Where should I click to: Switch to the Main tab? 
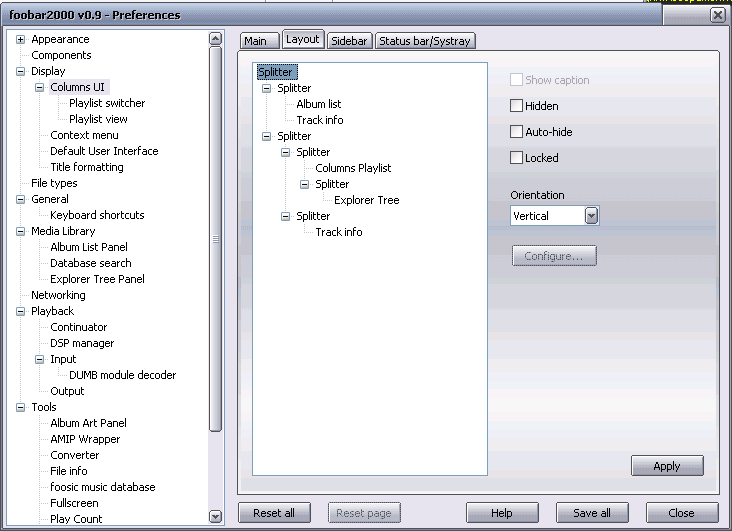click(256, 41)
